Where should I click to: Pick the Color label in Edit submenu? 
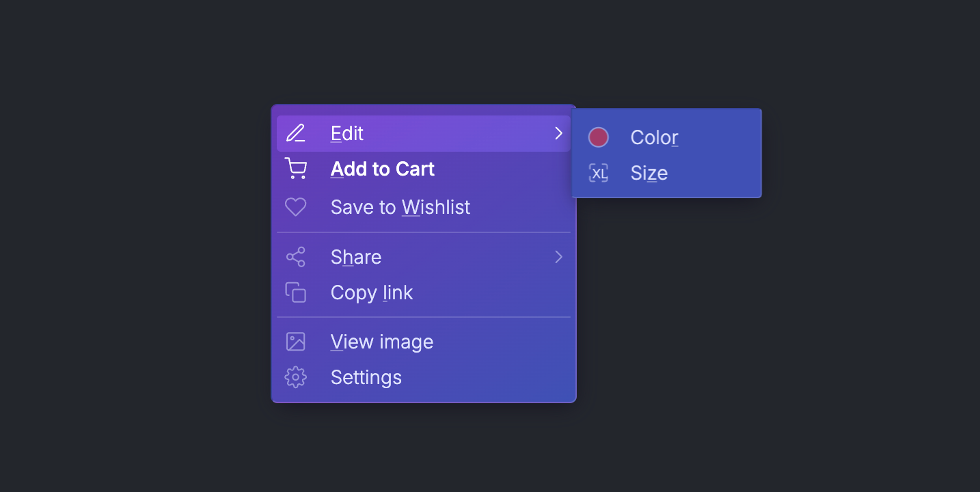point(655,137)
